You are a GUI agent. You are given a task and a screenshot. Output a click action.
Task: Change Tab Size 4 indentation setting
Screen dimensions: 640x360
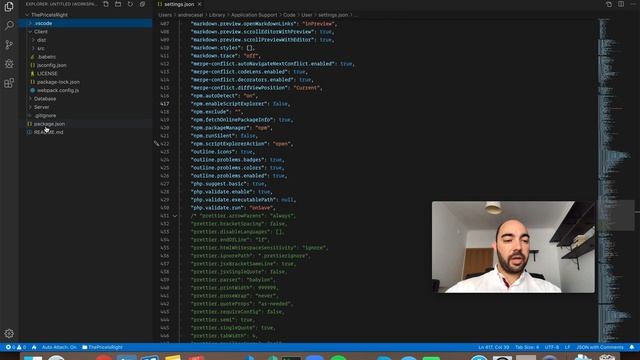click(527, 347)
